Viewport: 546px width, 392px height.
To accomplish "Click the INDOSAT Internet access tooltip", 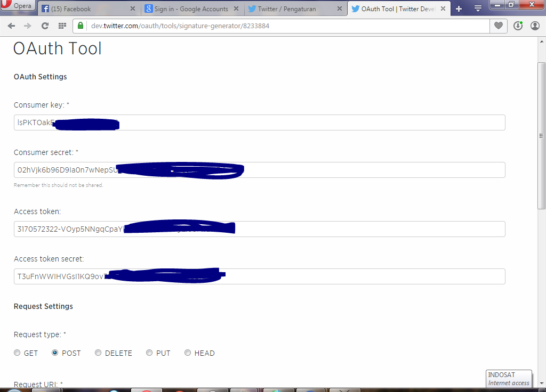I will coord(509,379).
